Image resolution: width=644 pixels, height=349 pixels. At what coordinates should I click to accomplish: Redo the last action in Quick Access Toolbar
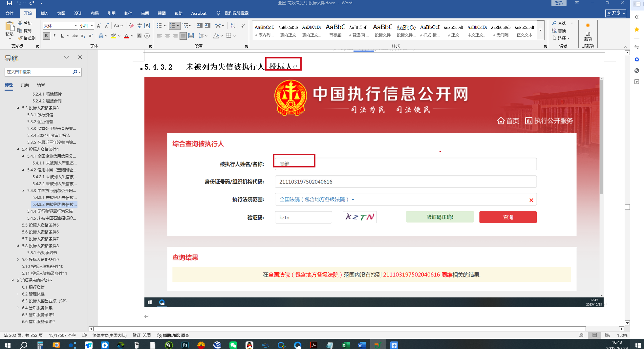(x=32, y=3)
